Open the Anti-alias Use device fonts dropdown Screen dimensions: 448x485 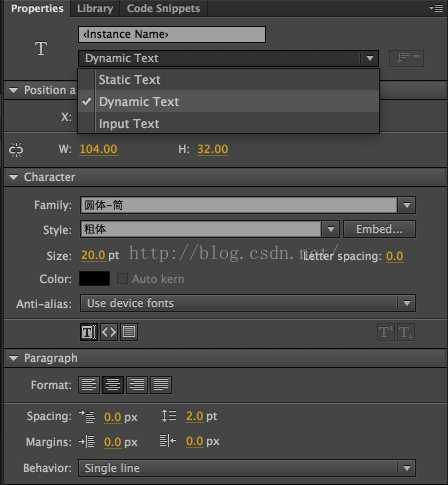pos(248,303)
